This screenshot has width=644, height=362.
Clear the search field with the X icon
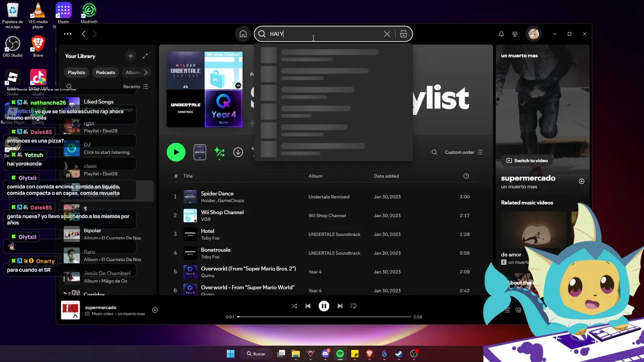click(387, 34)
